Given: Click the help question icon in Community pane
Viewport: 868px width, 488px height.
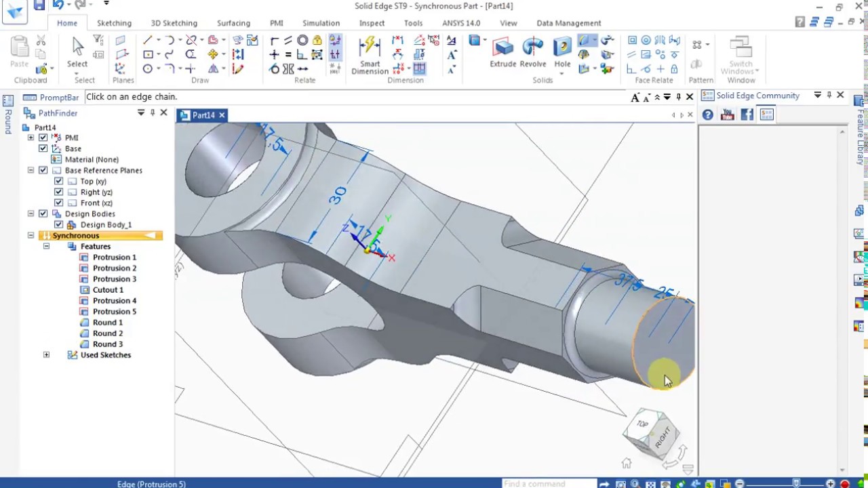Looking at the screenshot, I should click(x=707, y=115).
